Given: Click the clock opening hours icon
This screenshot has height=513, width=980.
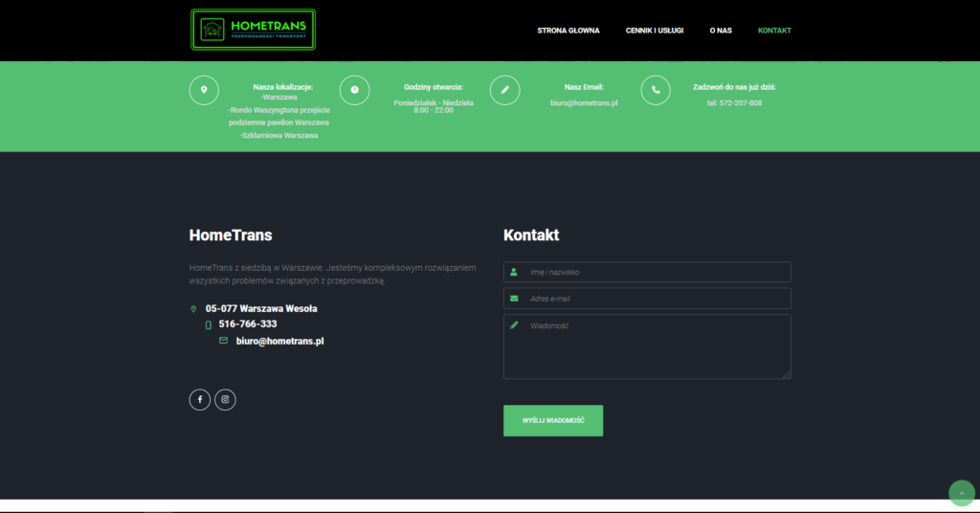Looking at the screenshot, I should tap(354, 90).
